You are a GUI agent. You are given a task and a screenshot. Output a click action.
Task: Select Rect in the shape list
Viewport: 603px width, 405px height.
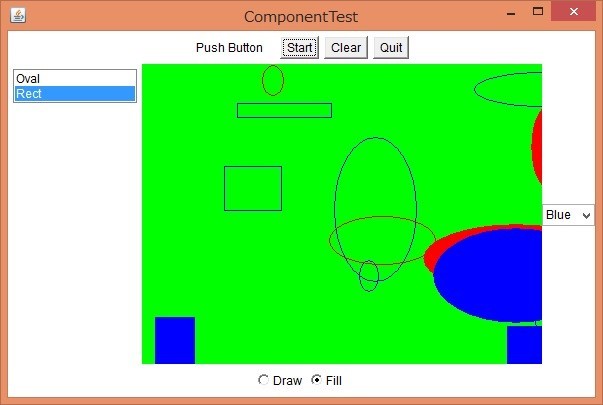pyautogui.click(x=75, y=93)
